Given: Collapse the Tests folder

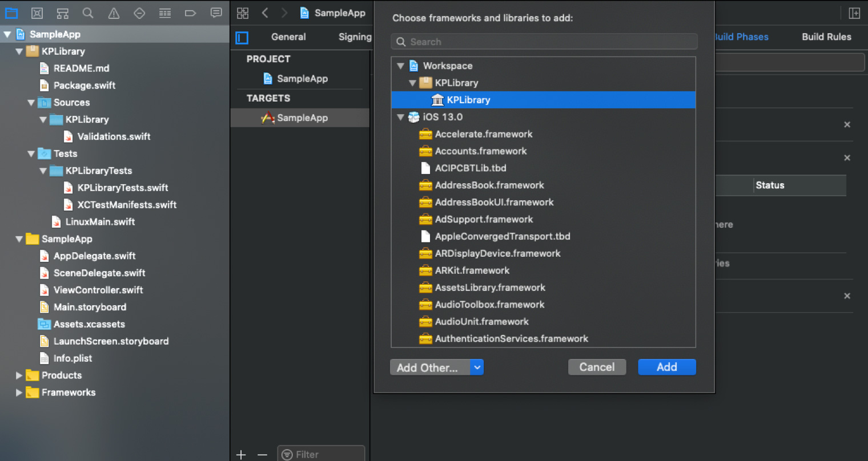Looking at the screenshot, I should [x=31, y=153].
